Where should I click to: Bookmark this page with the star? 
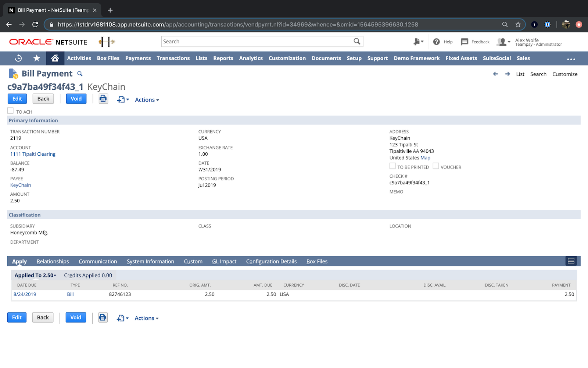(x=518, y=24)
